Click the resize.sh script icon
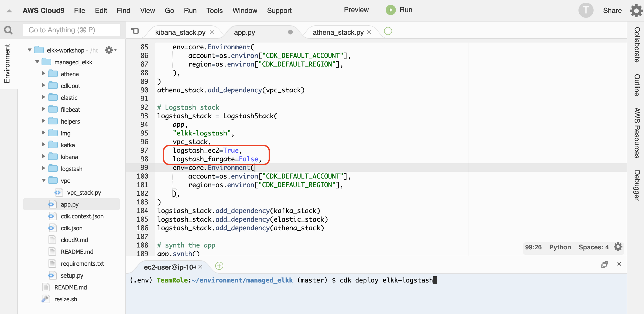Viewport: 644px width, 314px height. [x=46, y=299]
